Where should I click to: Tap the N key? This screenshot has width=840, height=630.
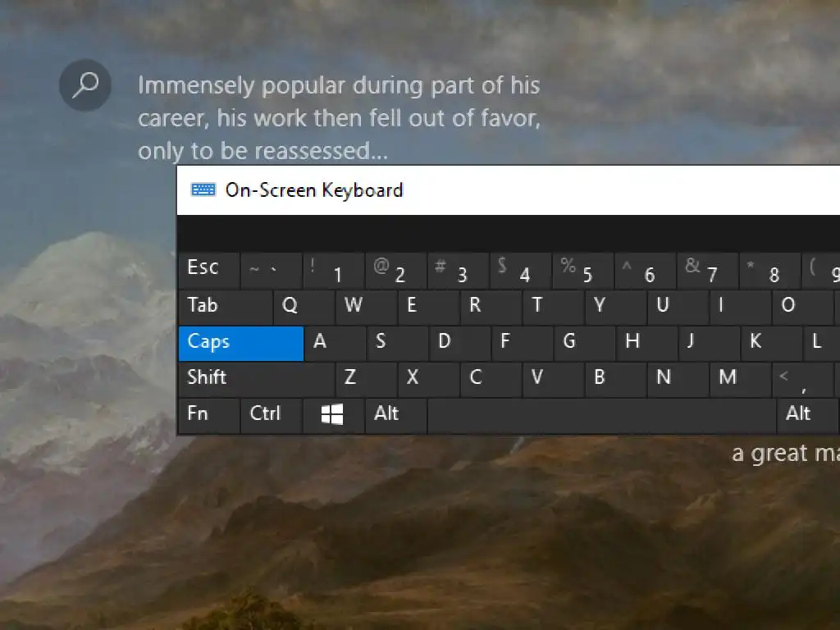point(678,379)
